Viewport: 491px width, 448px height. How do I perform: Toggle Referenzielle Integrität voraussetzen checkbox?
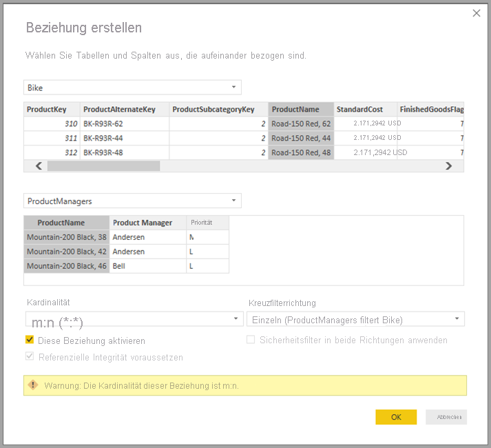pyautogui.click(x=30, y=356)
